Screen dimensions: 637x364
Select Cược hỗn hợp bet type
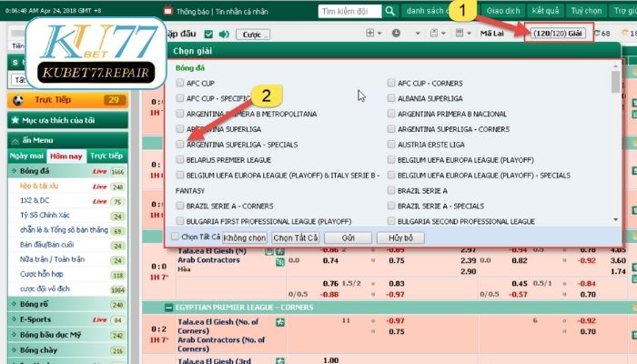[42, 274]
